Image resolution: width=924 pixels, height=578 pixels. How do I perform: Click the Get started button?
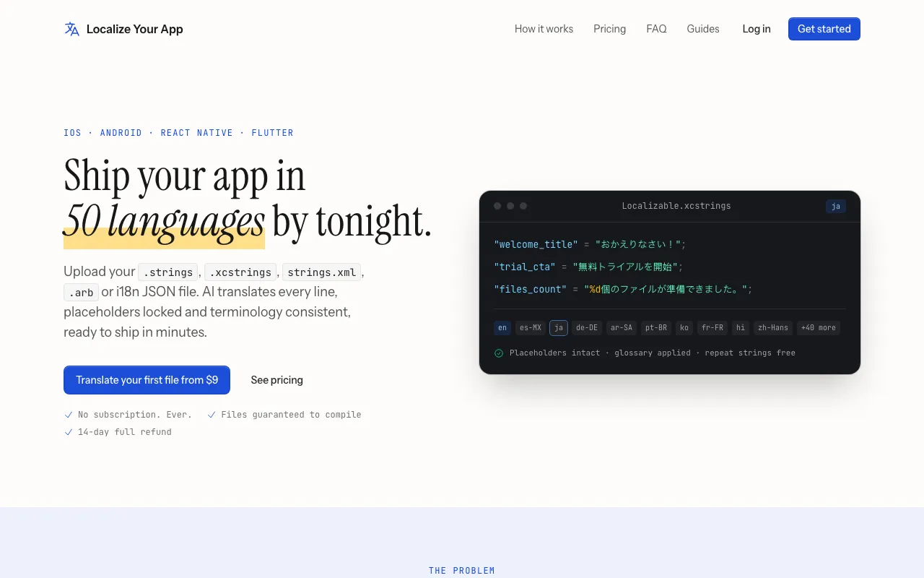[x=824, y=29]
